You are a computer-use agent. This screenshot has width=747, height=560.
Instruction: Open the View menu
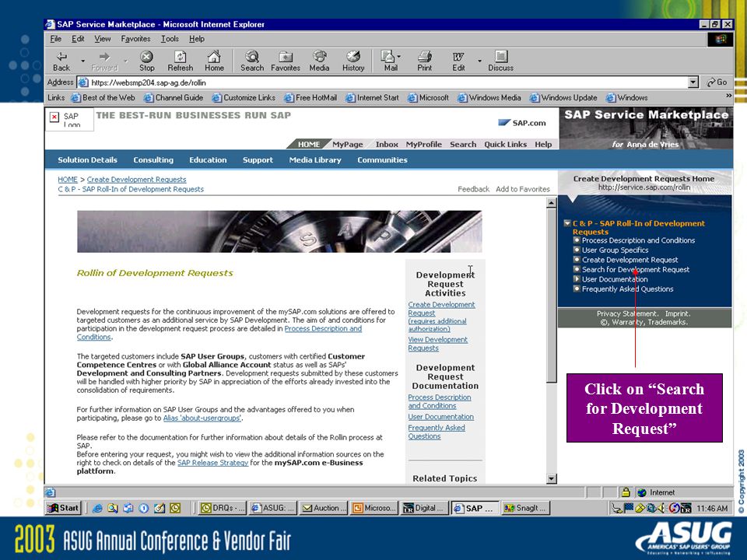click(103, 39)
